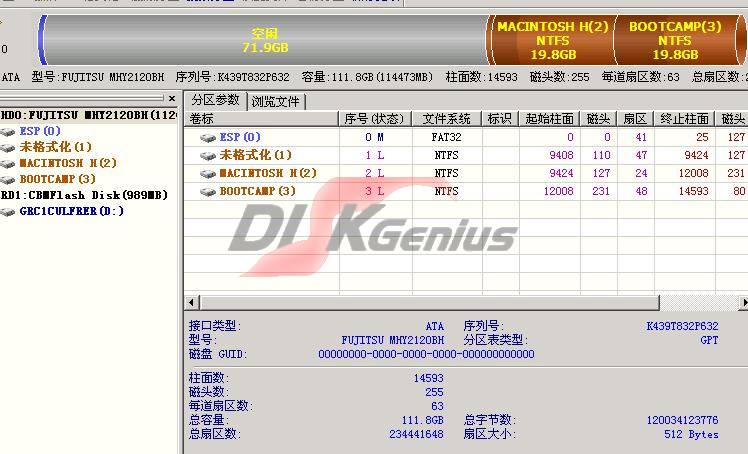Viewport: 748px width, 454px height.
Task: Click the BOOTCAMP (3) drive icon in tree
Action: click(8, 180)
